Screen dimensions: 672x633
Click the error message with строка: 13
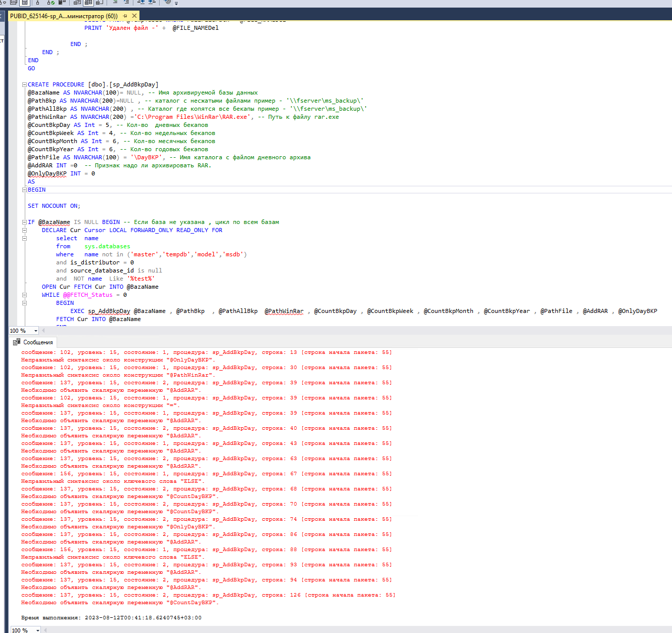(x=206, y=352)
